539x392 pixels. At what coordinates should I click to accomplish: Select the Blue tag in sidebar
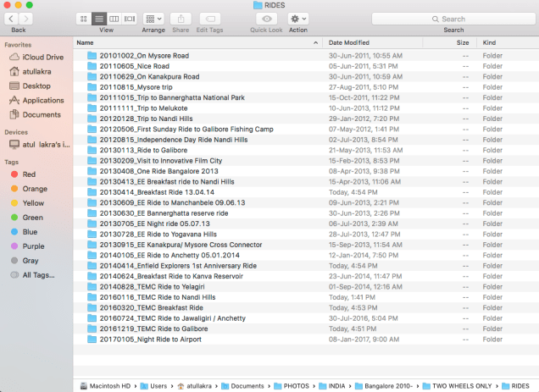click(29, 231)
